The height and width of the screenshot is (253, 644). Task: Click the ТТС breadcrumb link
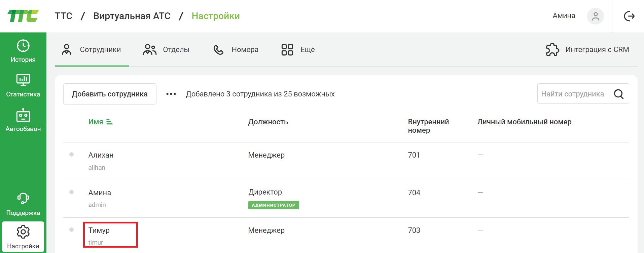point(64,16)
